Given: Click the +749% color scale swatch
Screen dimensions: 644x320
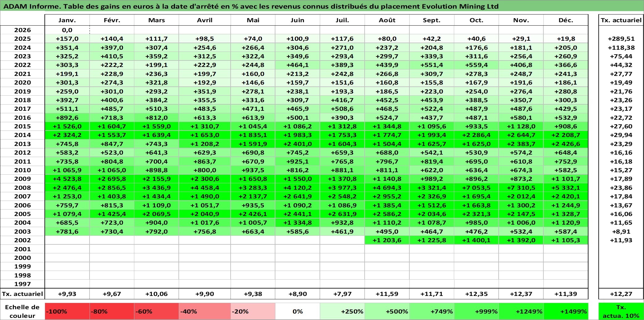Looking at the screenshot, I should pyautogui.click(x=432, y=311).
